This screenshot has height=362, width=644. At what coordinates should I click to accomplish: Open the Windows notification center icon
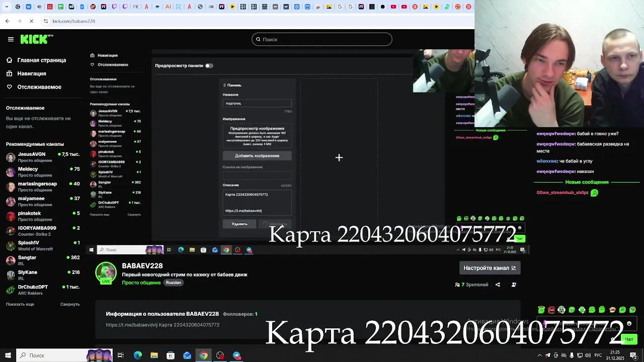click(x=633, y=355)
